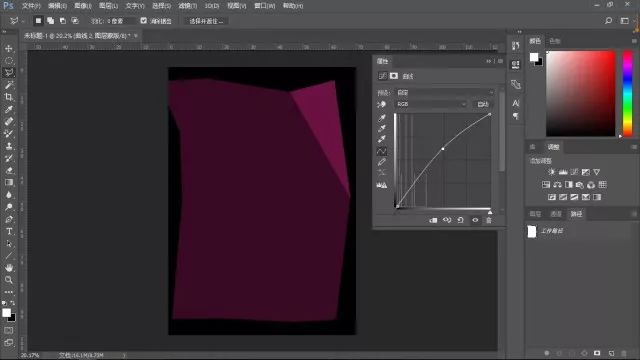Open the RGB channel dropdown
Viewport: 640px width, 360px height.
(x=431, y=104)
